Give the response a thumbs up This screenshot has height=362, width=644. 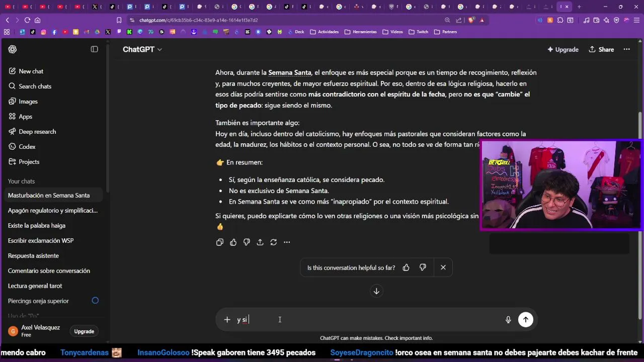(233, 242)
